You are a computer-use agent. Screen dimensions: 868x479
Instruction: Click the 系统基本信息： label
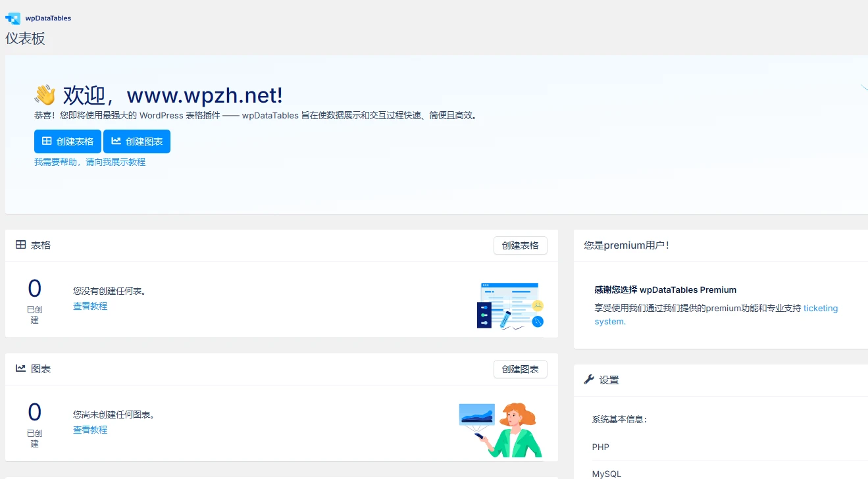click(619, 419)
